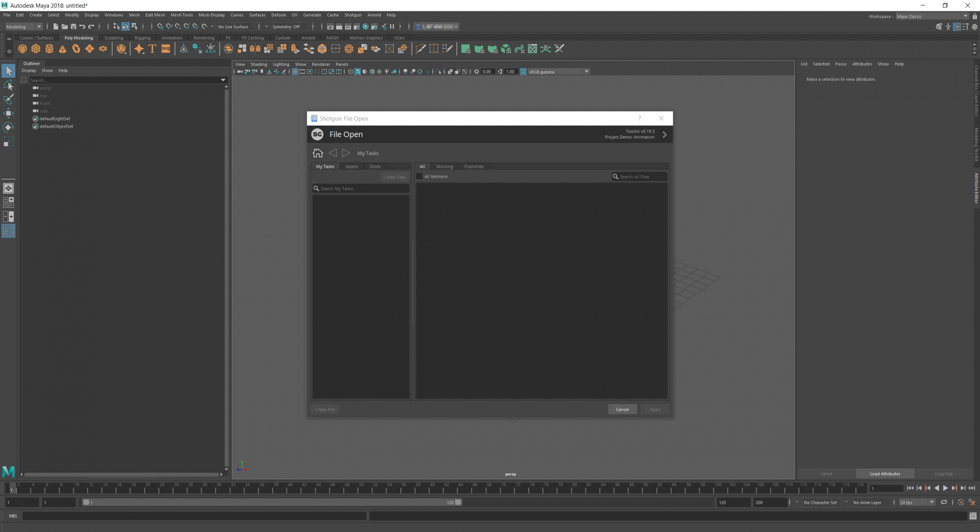
Task: Click Cancel in the File Open dialog
Action: [x=622, y=409]
